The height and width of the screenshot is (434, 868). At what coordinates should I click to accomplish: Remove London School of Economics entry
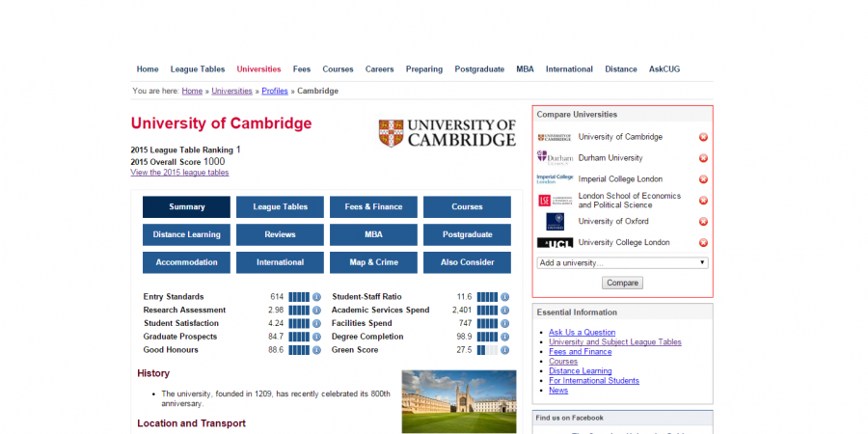point(703,201)
